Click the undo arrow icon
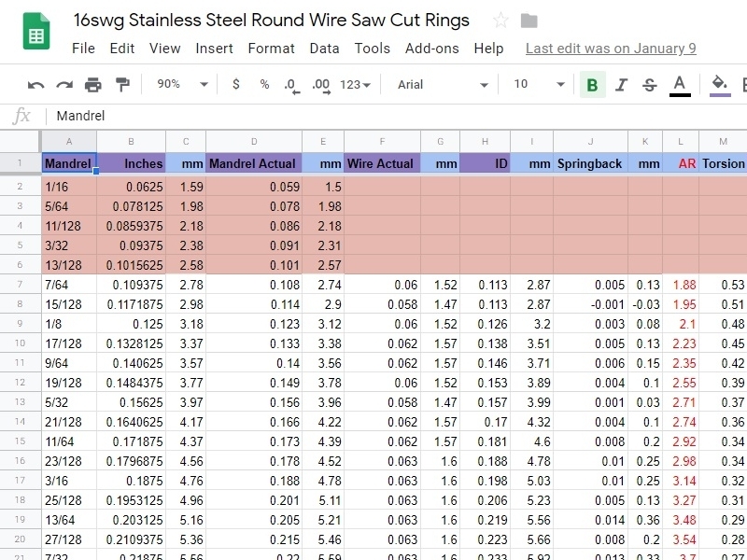Image resolution: width=747 pixels, height=560 pixels. click(x=36, y=85)
